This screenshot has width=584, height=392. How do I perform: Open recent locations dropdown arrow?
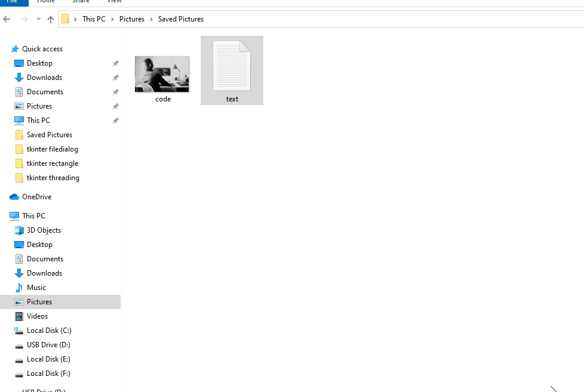pyautogui.click(x=38, y=19)
